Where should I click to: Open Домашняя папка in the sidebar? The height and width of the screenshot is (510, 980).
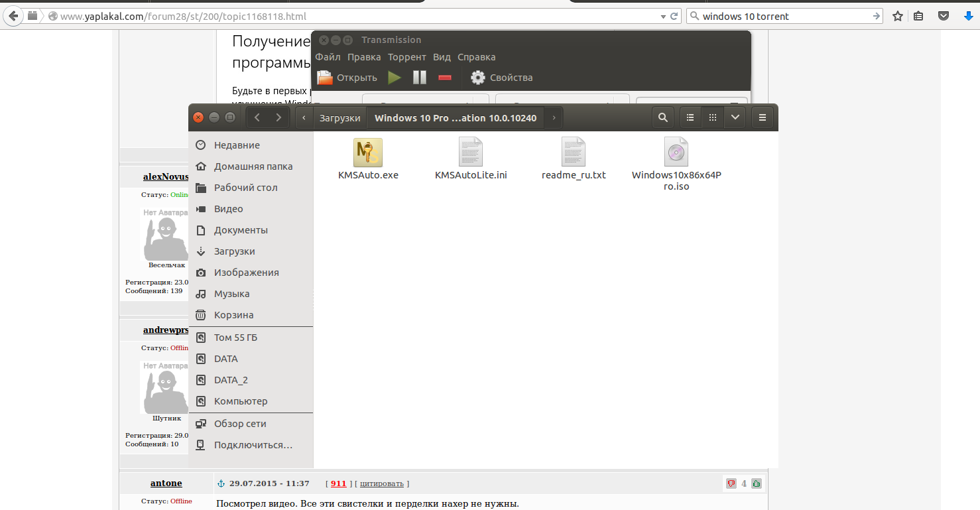click(x=251, y=166)
